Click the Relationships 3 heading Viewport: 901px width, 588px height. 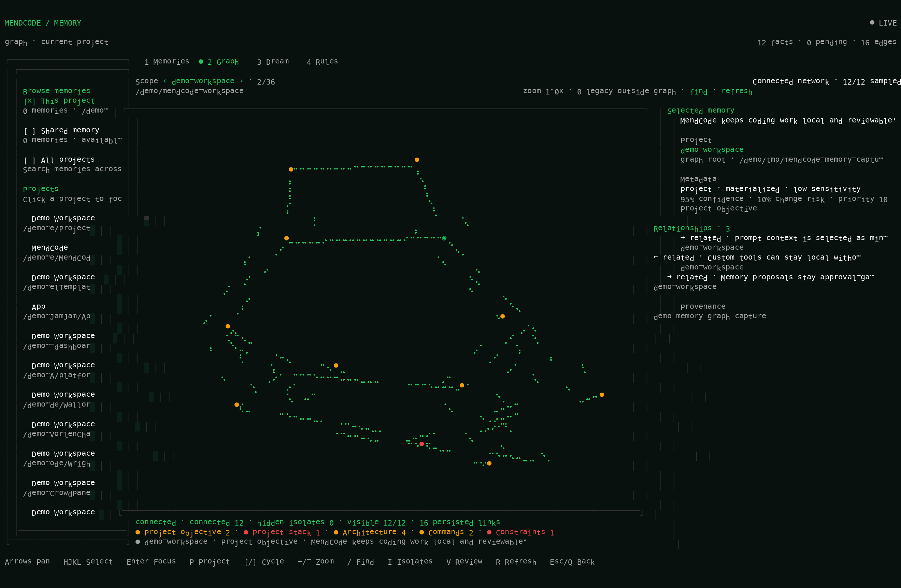point(691,229)
